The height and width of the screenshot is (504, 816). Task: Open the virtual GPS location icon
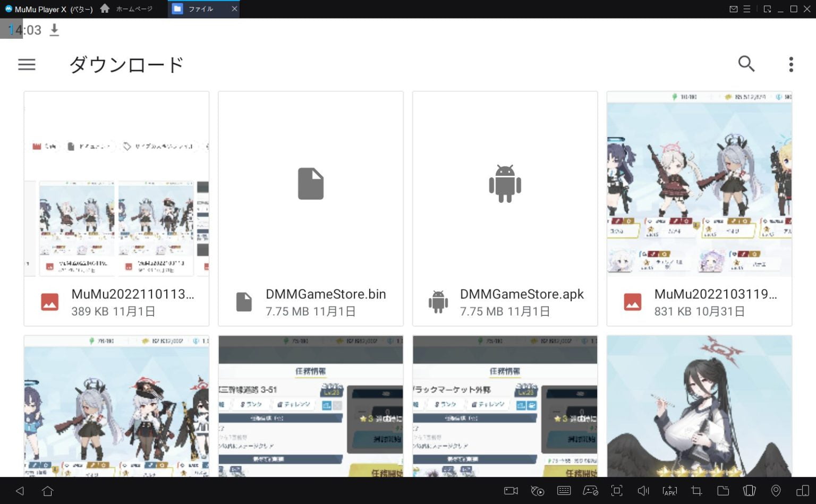point(776,491)
